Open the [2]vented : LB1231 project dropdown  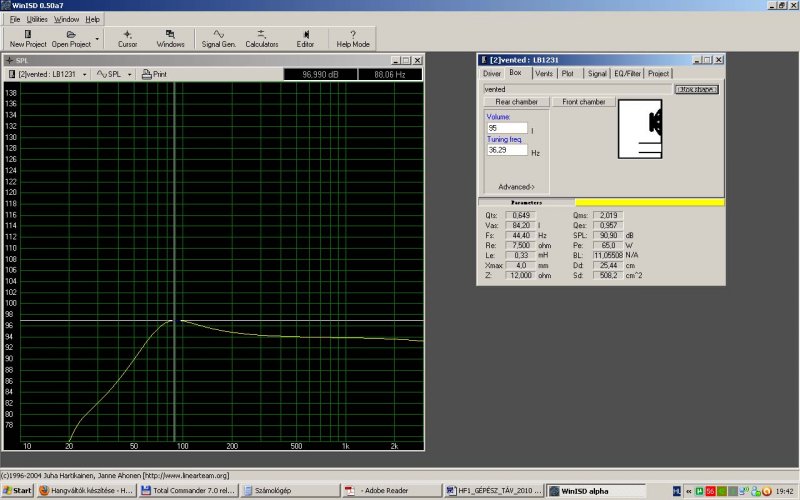click(49, 74)
